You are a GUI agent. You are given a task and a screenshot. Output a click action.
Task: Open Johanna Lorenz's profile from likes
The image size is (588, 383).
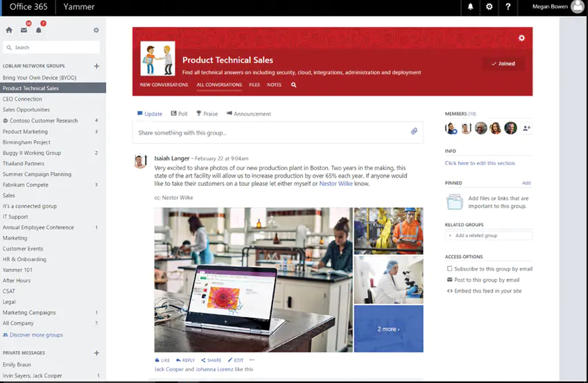point(214,369)
